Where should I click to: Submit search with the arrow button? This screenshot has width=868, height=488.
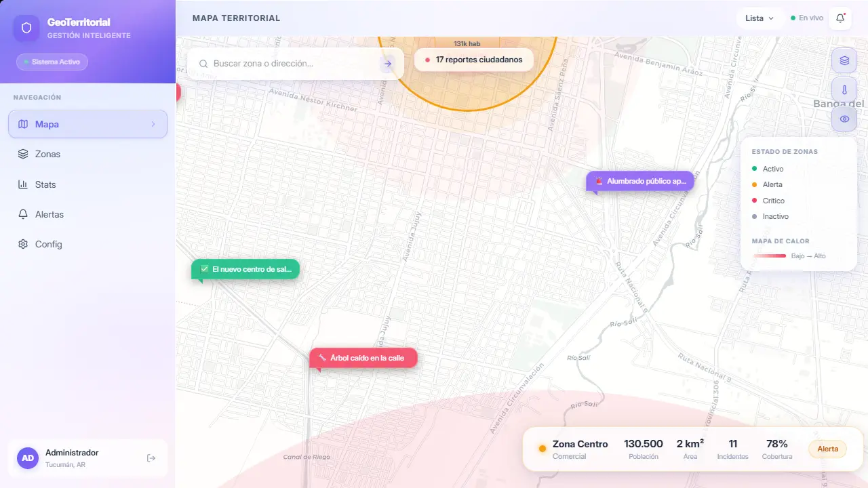click(388, 64)
